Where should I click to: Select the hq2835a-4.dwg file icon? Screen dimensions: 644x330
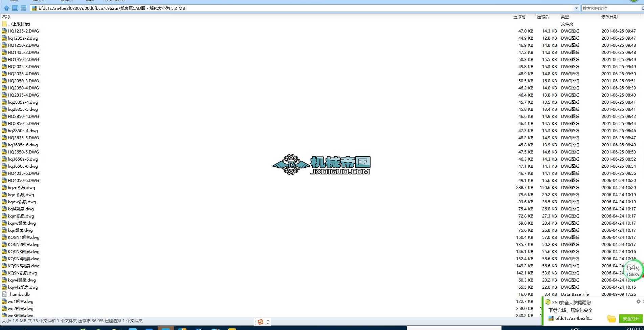coord(4,102)
